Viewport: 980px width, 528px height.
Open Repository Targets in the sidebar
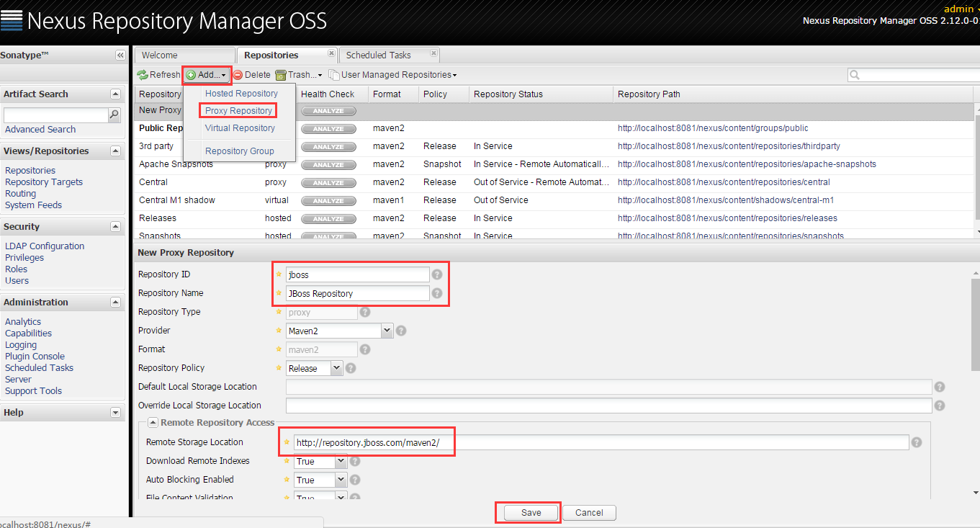44,182
